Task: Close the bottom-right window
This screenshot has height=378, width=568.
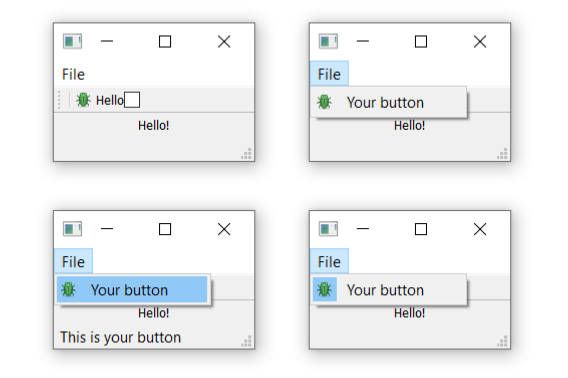Action: point(480,229)
